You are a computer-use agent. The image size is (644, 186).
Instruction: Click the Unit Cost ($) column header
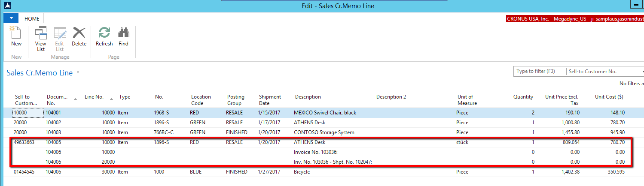pyautogui.click(x=609, y=97)
